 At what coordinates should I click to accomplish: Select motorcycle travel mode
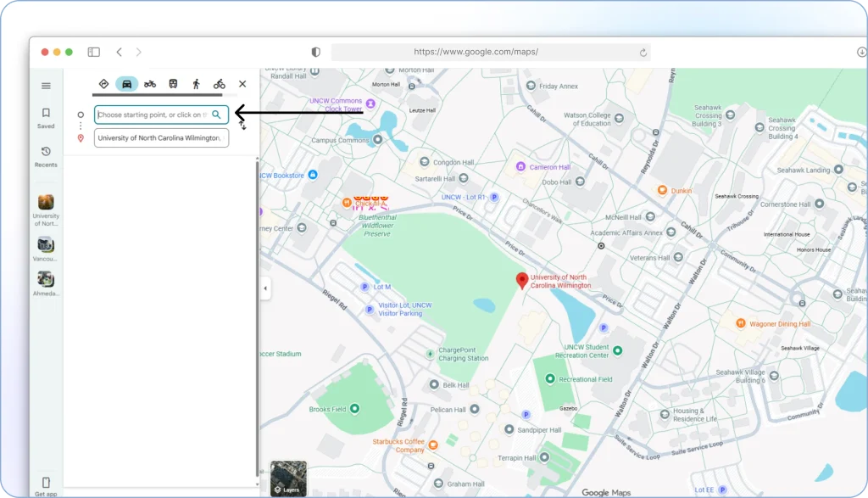coord(150,84)
